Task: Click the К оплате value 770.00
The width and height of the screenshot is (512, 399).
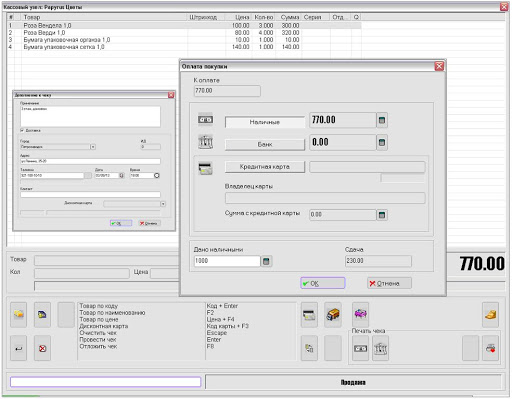Action: [227, 91]
